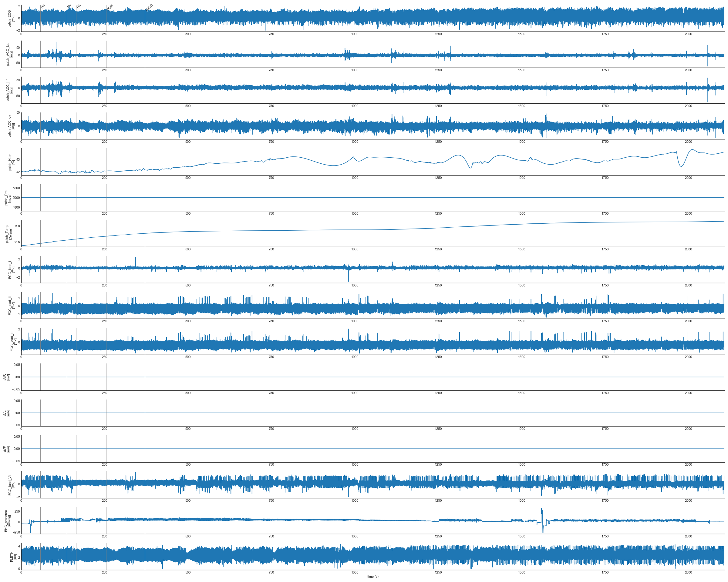This screenshot has width=728, height=582.
Task: Click the large RHC_pressure spike near 1560 s
Action: pyautogui.click(x=541, y=511)
